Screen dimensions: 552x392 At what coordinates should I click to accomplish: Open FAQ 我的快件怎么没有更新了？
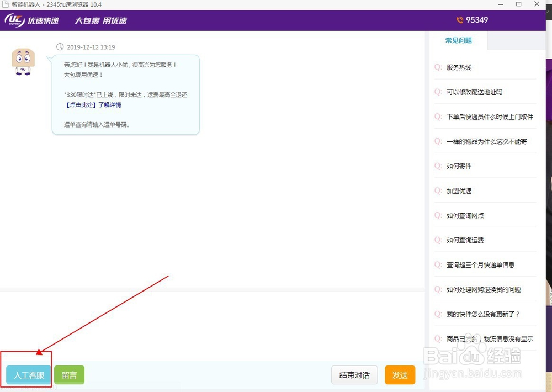pyautogui.click(x=483, y=314)
